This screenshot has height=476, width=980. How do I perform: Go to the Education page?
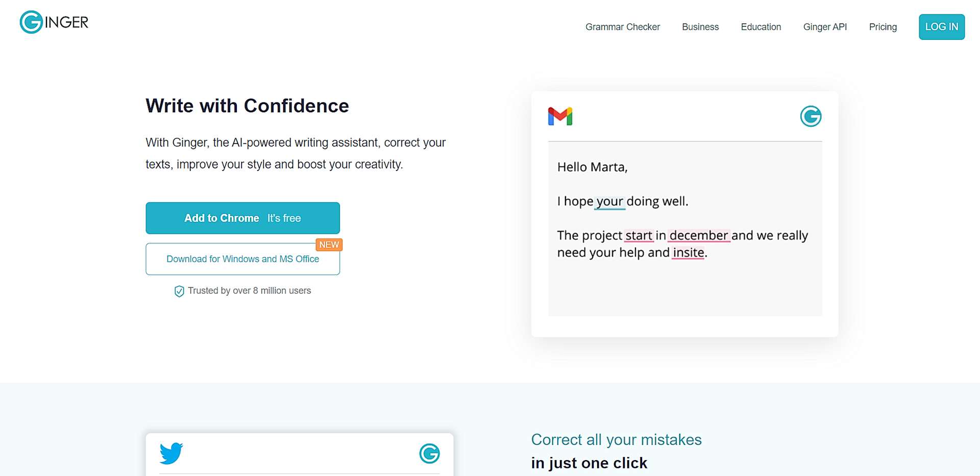(761, 27)
